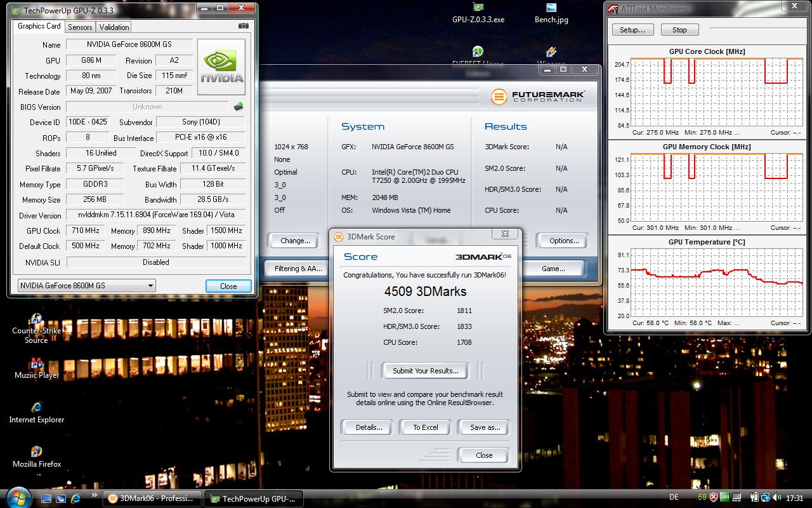The height and width of the screenshot is (508, 812).
Task: Switch to Sensors tab in GPU-Z
Action: coord(81,27)
